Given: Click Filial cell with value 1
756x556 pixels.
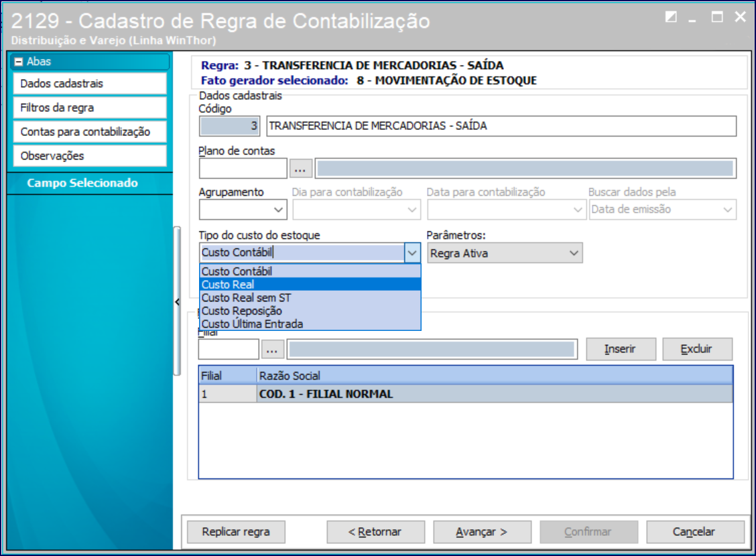Looking at the screenshot, I should (228, 394).
